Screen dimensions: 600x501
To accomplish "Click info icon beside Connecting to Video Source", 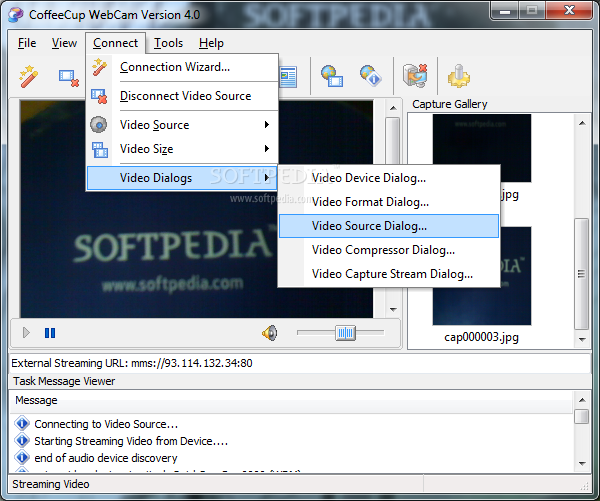I will [x=22, y=423].
